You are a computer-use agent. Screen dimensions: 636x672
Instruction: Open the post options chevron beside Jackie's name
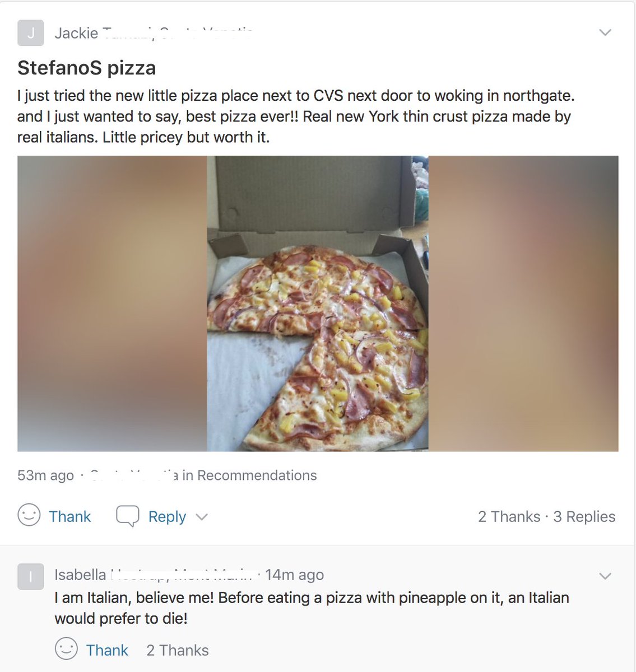point(605,32)
